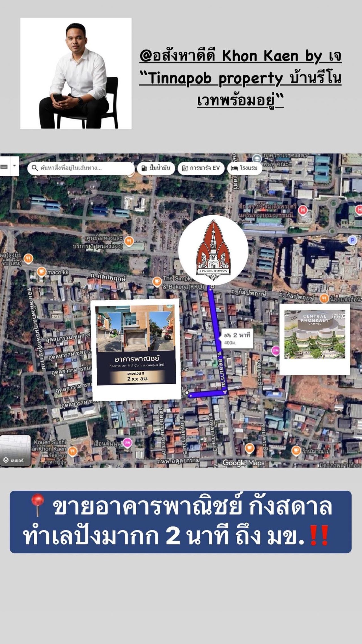Select the ศูนย์อาหารและบริการ 3 restaurant pin

129,241
